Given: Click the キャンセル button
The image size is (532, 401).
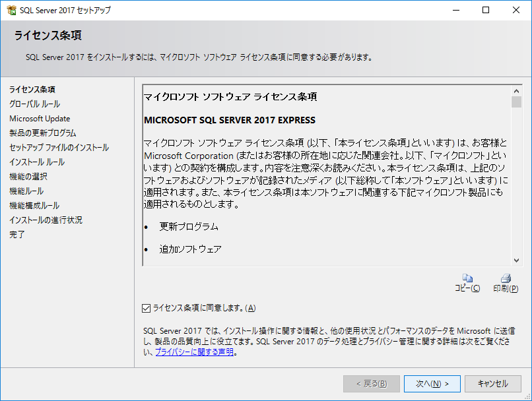Looking at the screenshot, I should (492, 384).
